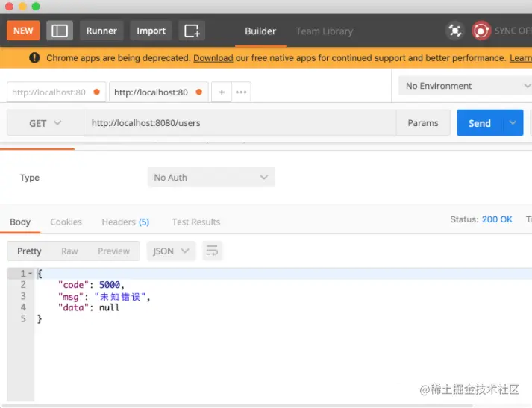Select the Preview response view

coord(113,251)
